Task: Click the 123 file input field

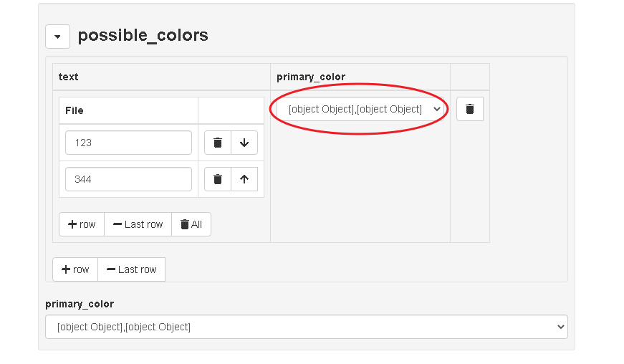Action: tap(128, 143)
